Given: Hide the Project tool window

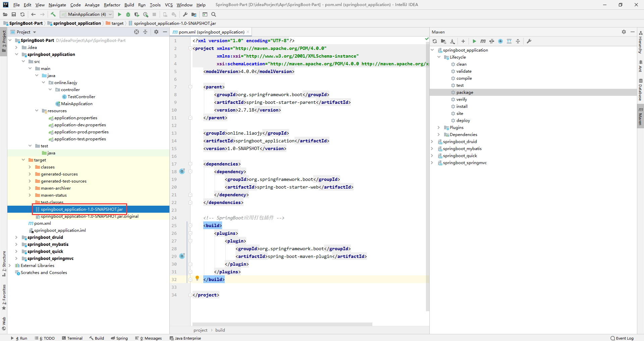Looking at the screenshot, I should click(x=165, y=32).
